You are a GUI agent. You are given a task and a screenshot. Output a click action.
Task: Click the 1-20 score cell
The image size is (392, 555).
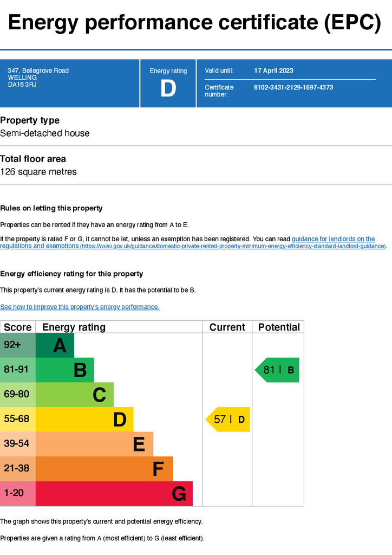[18, 493]
